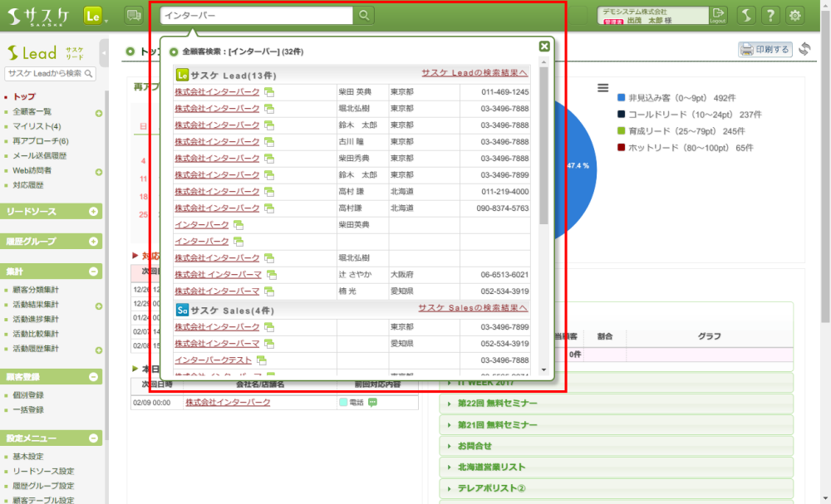
Task: Click the サスケ Leadから検索 sidebar search box
Action: 50,74
